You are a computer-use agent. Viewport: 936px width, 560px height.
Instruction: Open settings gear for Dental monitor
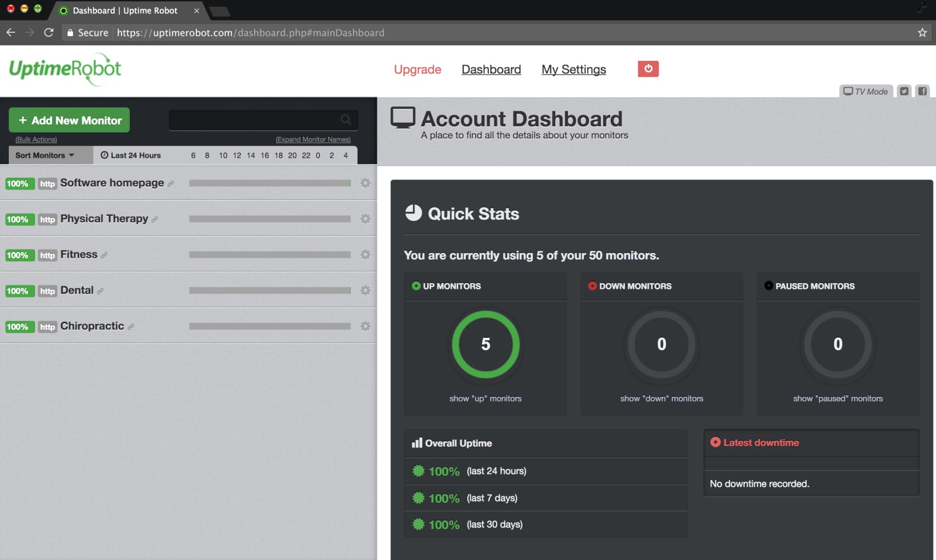point(366,291)
